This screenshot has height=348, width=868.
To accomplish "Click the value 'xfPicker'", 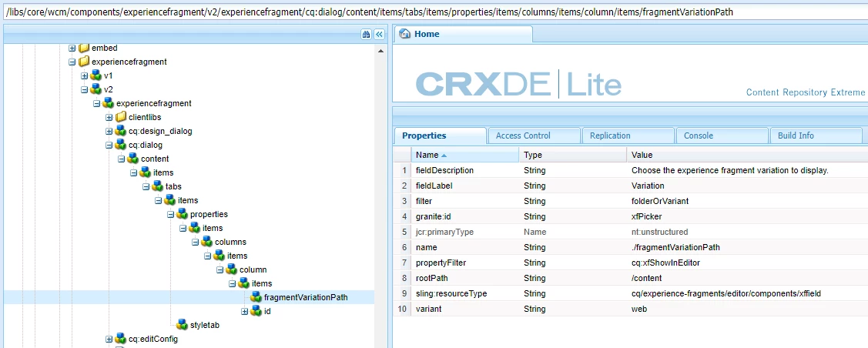I will coord(646,217).
